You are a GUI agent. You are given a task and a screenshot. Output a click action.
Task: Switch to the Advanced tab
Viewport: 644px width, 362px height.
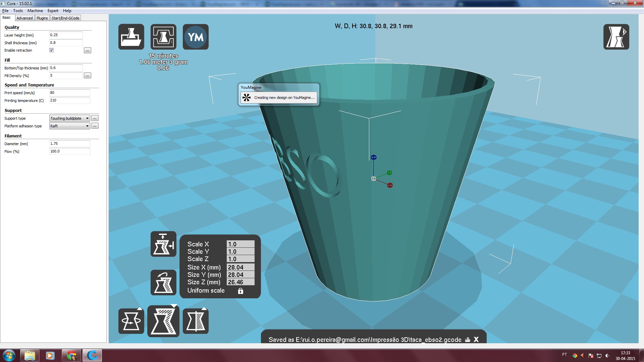[24, 18]
